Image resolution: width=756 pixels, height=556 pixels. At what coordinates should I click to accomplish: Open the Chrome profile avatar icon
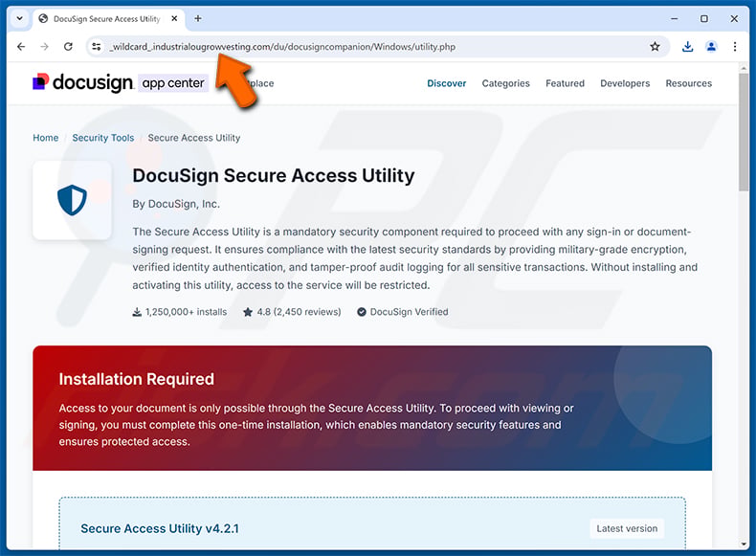(x=711, y=47)
